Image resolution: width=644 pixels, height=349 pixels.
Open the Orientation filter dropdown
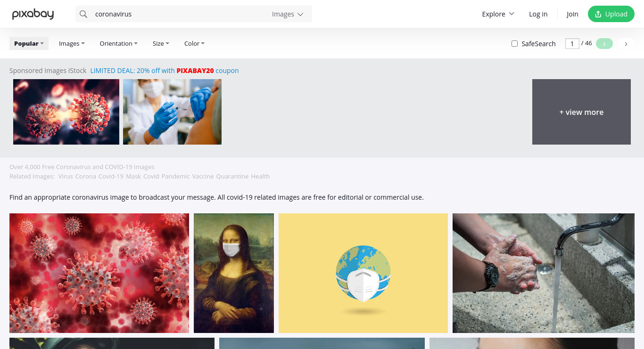tap(119, 43)
